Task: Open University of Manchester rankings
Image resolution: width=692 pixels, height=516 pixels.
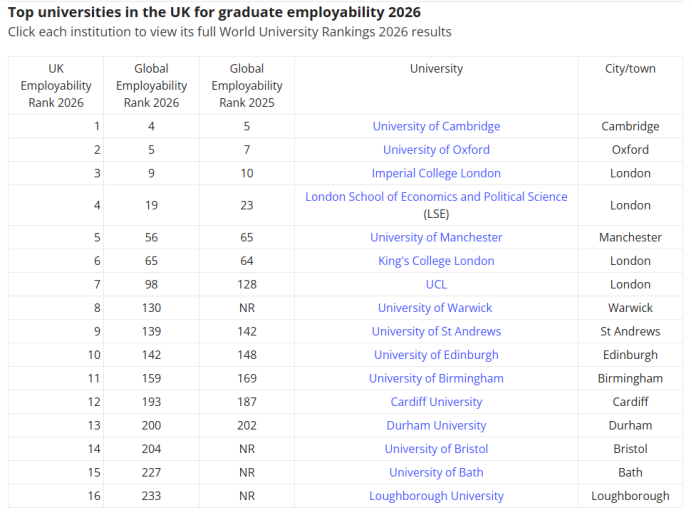Action: (436, 237)
